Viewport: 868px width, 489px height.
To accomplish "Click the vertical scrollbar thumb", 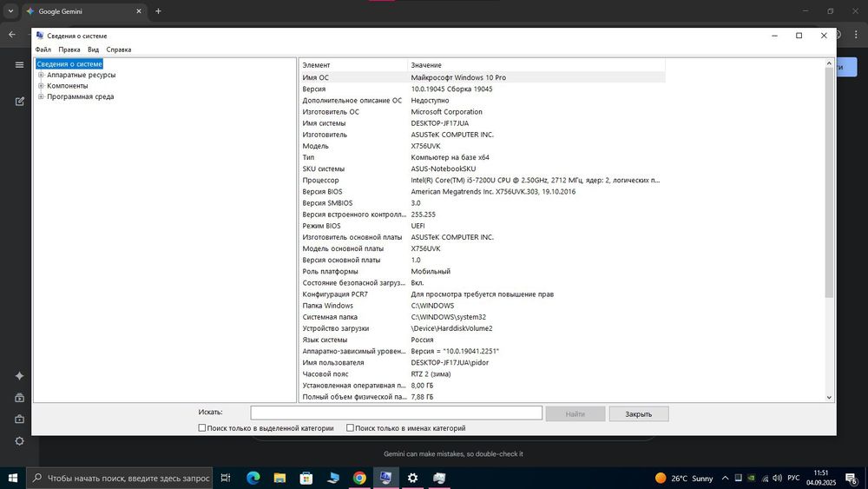I will click(829, 182).
